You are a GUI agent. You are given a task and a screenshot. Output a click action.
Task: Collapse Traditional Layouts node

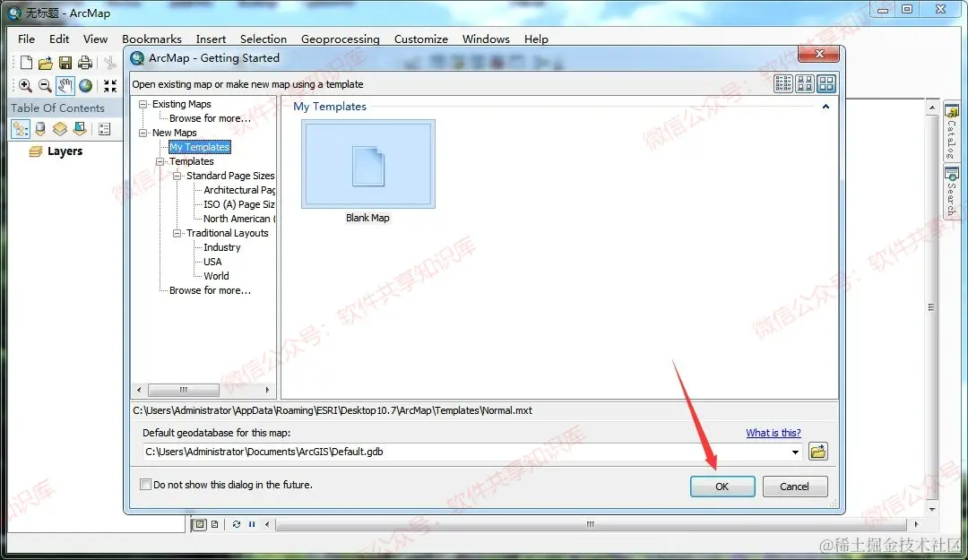177,233
